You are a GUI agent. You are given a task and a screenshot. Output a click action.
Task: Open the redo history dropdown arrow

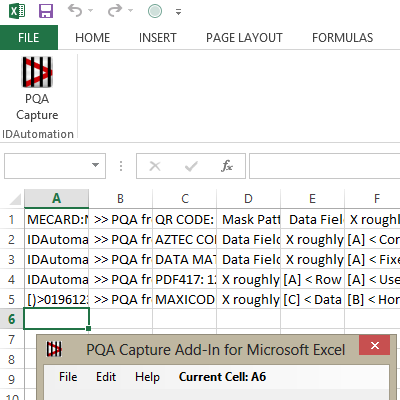click(x=130, y=11)
